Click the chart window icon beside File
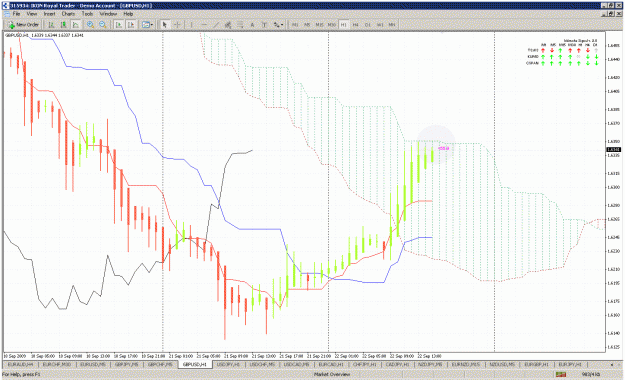625x380 pixels. point(7,14)
